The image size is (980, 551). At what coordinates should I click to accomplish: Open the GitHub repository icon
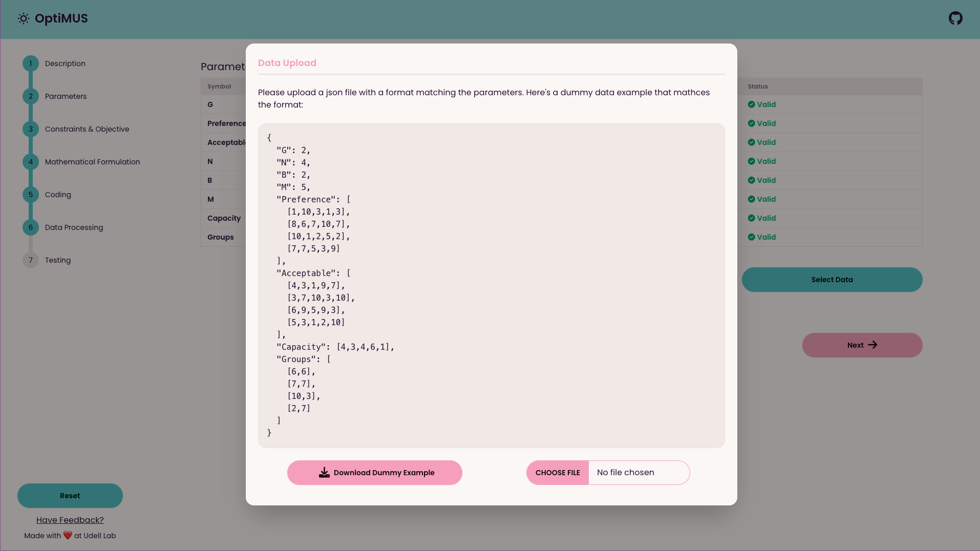pyautogui.click(x=955, y=18)
